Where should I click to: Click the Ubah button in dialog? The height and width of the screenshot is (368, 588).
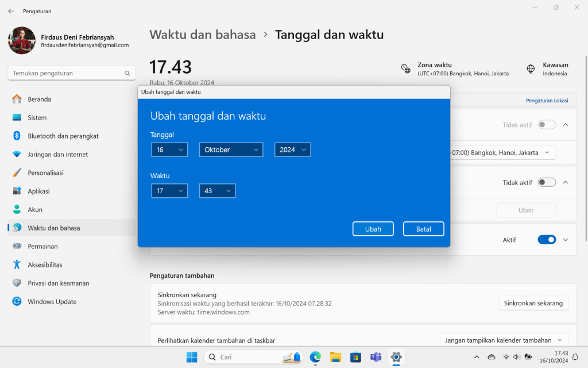(373, 229)
